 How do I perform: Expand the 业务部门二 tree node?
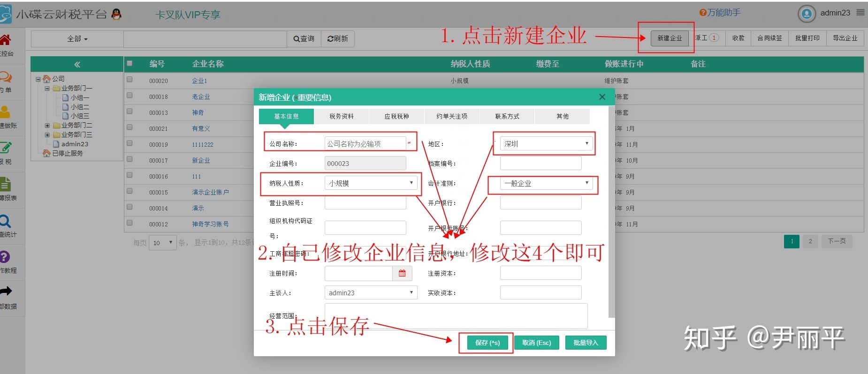click(47, 126)
